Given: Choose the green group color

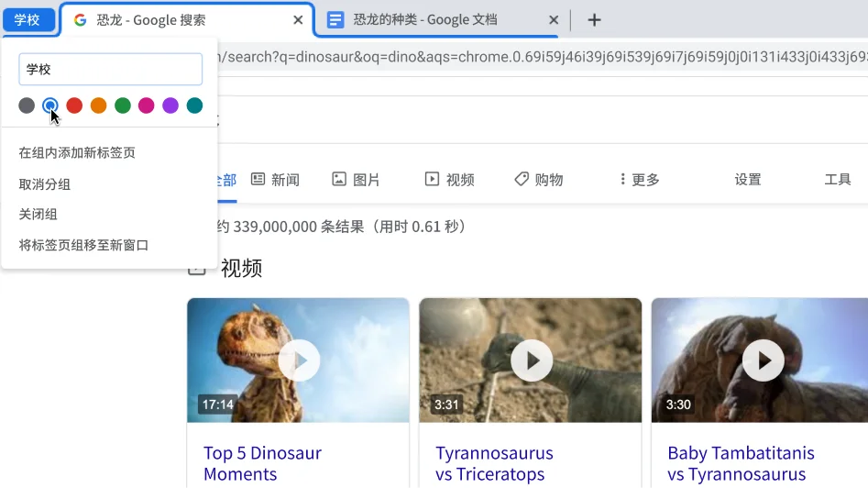Looking at the screenshot, I should point(123,105).
